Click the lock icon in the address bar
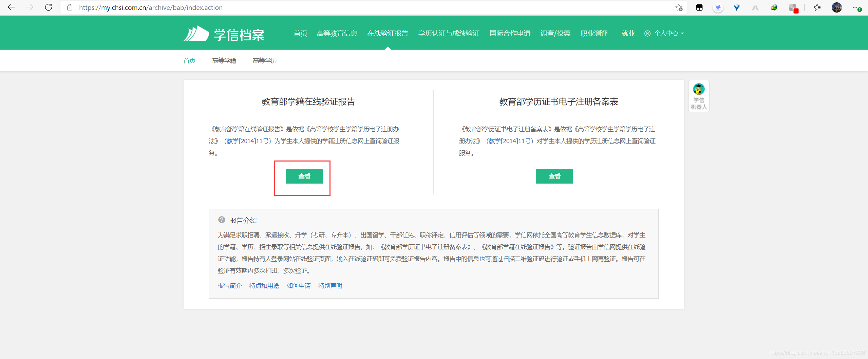868x359 pixels. pyautogui.click(x=70, y=7)
